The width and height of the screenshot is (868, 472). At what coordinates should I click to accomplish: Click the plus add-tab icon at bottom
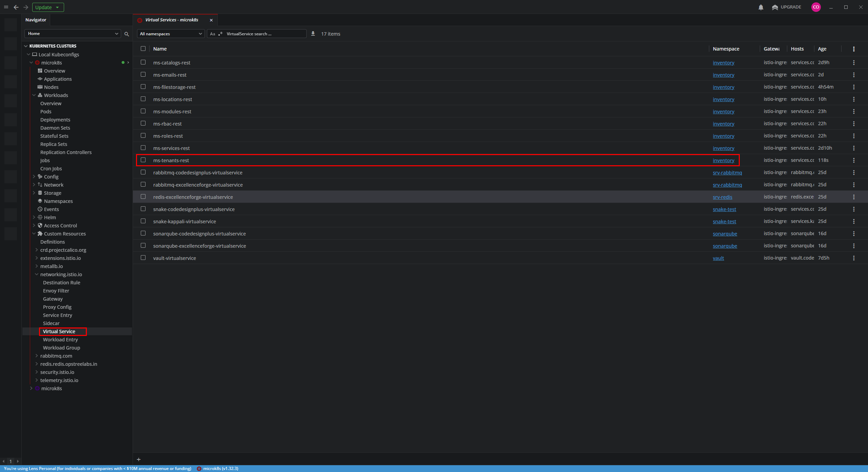click(139, 459)
